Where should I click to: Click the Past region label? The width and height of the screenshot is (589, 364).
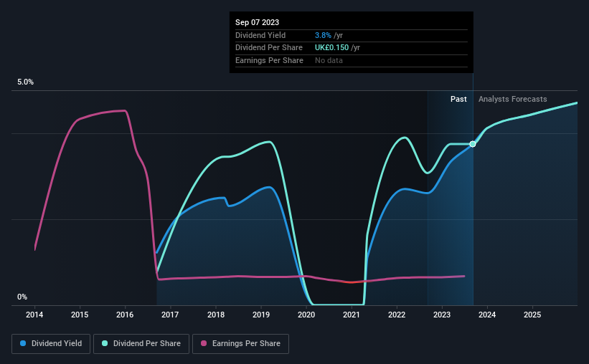(x=458, y=99)
